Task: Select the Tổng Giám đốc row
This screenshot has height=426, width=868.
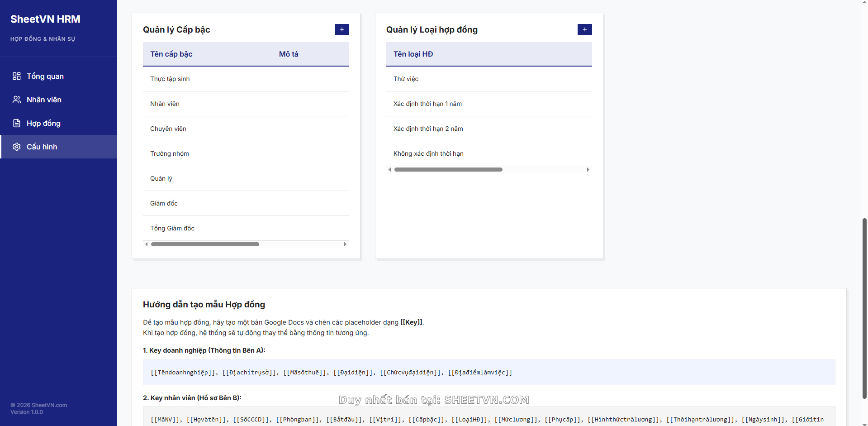Action: (172, 228)
